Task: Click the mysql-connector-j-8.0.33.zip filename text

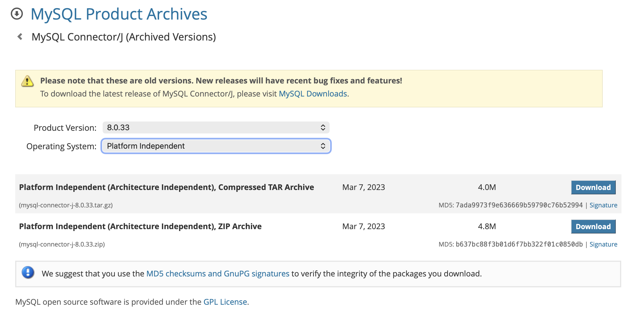Action: [62, 244]
